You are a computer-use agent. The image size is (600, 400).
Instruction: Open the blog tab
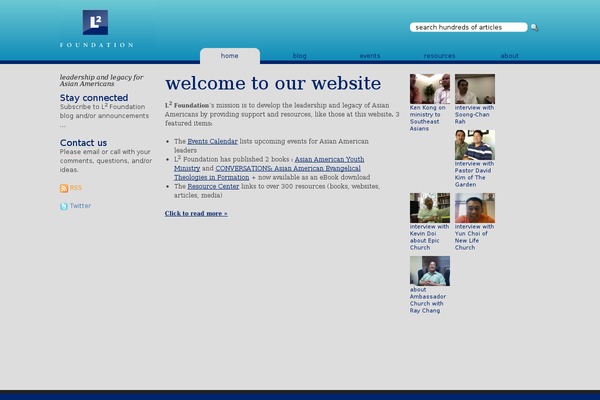[300, 56]
